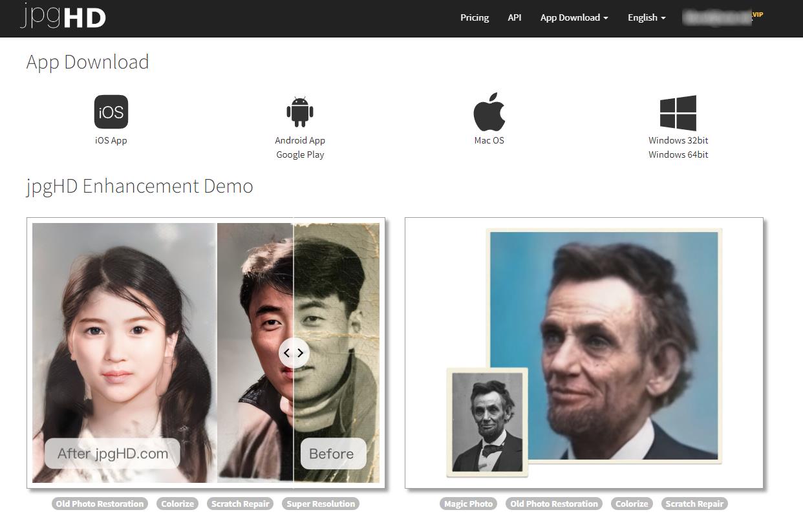Click the Windows 32bit download link
Image resolution: width=803 pixels, height=532 pixels.
(x=678, y=140)
